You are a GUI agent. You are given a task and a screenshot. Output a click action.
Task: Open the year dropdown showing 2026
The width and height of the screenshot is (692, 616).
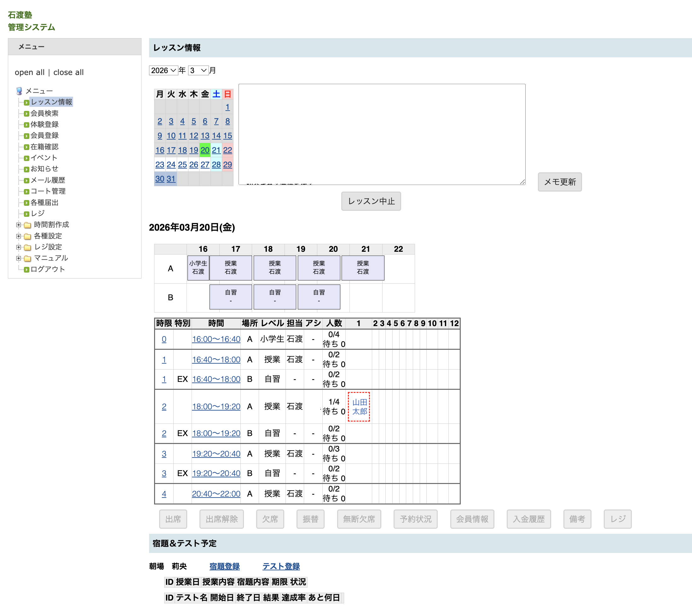click(164, 70)
